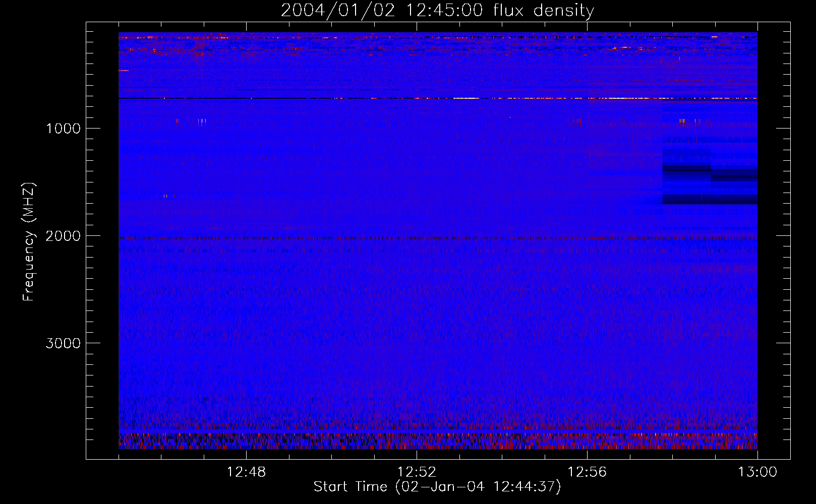The width and height of the screenshot is (816, 504).
Task: Click the plot title "2004/01/02 12:45:00 flux density"
Action: click(437, 11)
